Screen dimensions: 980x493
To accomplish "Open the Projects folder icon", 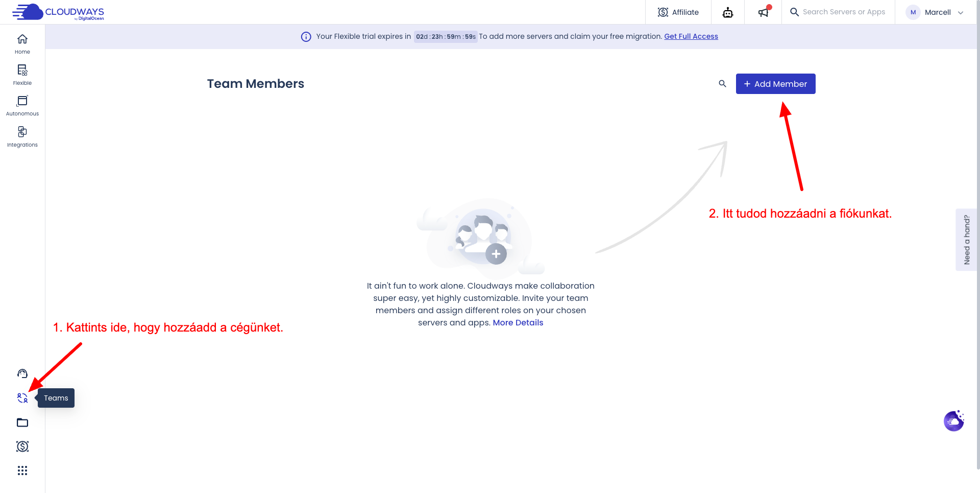I will point(22,422).
